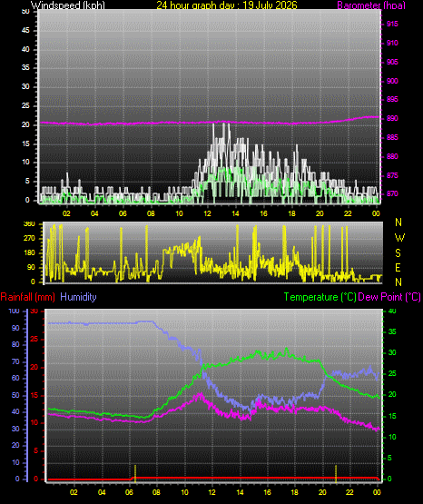Screen dimensions: 423x504
Task: Click the yellow marker near 06 on rainfall chart
Action: coord(135,474)
